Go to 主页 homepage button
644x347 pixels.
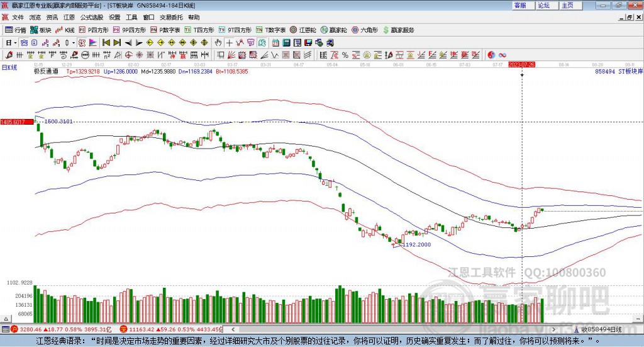pyautogui.click(x=568, y=5)
